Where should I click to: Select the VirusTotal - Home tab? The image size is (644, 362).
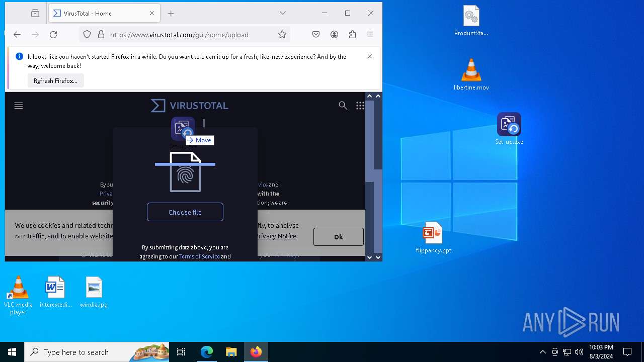[104, 14]
